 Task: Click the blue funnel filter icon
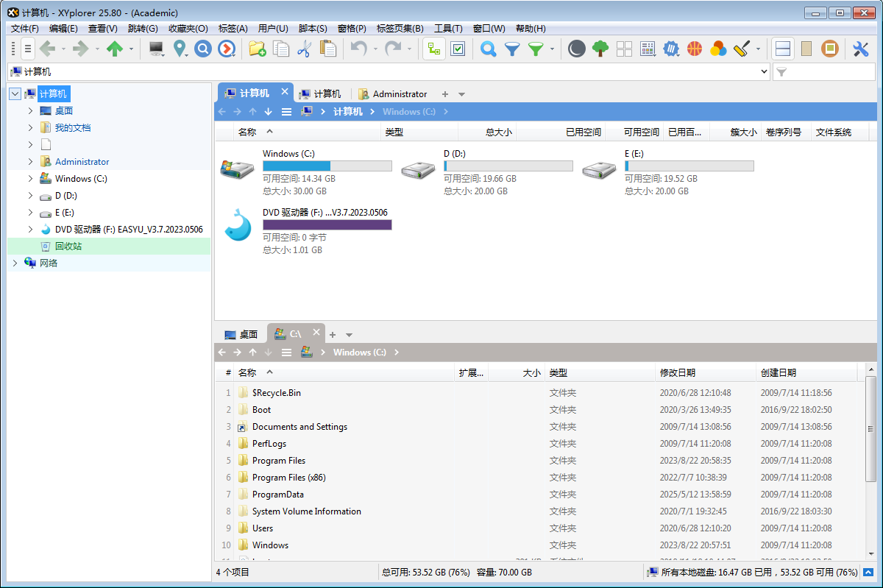511,49
